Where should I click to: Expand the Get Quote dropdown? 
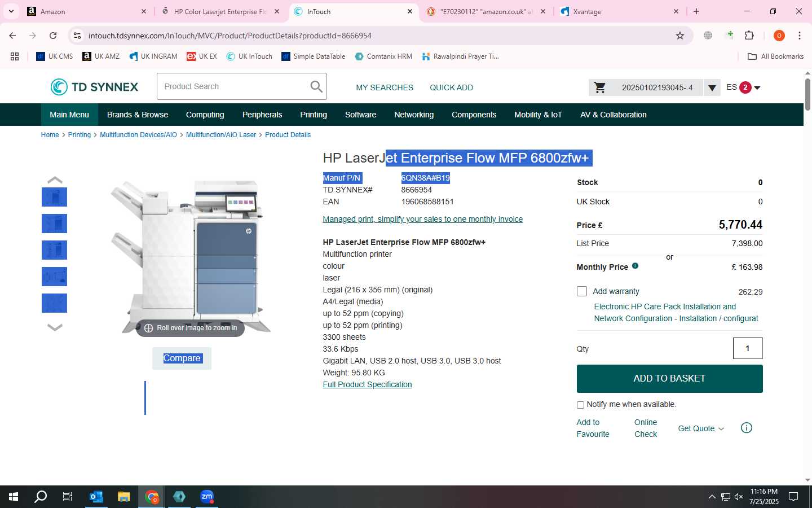tap(701, 428)
